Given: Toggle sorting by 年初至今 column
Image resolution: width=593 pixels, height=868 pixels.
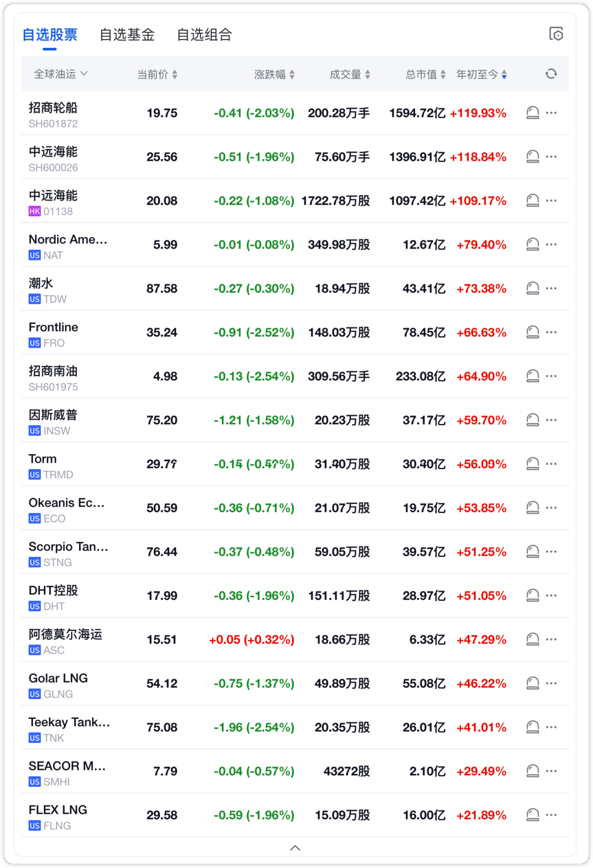Looking at the screenshot, I should (482, 75).
